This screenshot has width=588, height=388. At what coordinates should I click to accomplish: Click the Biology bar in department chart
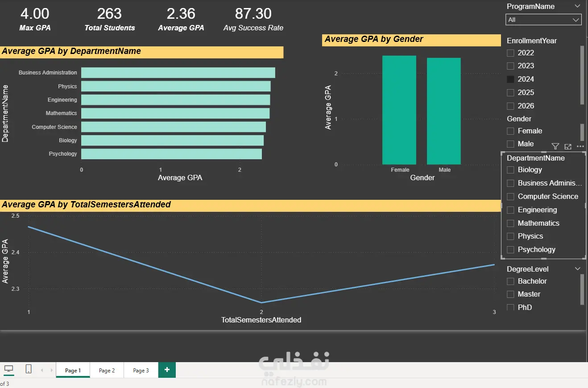coord(172,140)
